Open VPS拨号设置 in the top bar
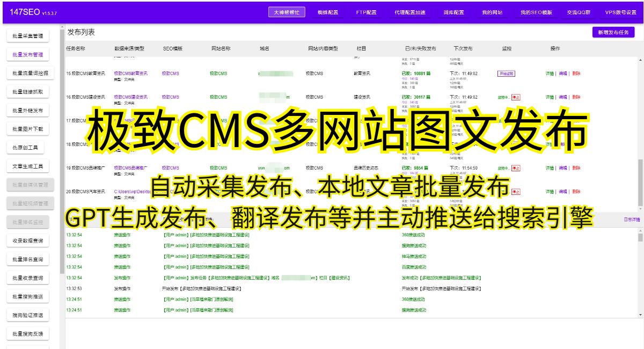644x349 pixels. 620,12
